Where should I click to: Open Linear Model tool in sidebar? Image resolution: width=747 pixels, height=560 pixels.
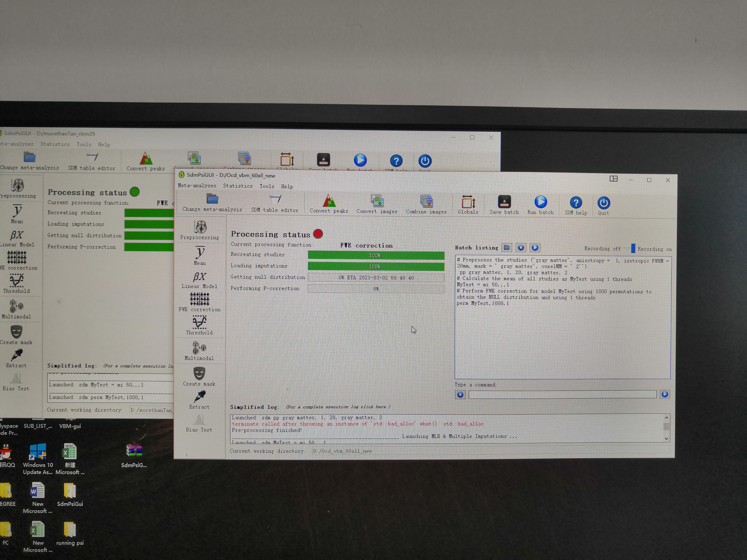click(200, 277)
